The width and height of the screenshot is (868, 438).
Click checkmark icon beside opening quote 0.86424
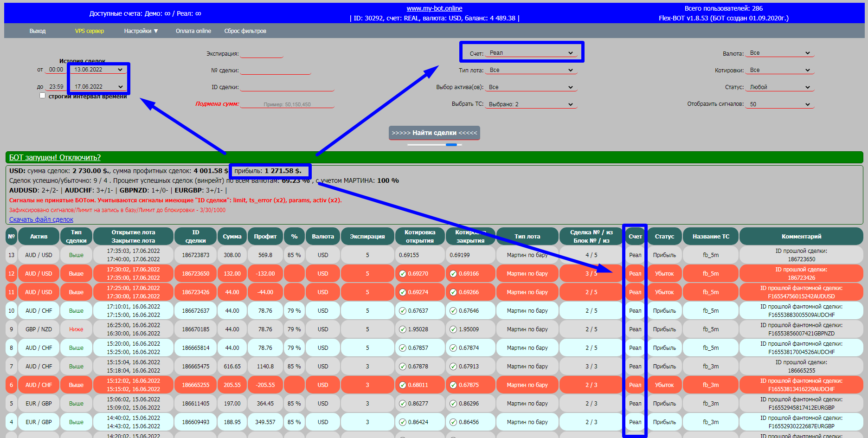click(403, 422)
